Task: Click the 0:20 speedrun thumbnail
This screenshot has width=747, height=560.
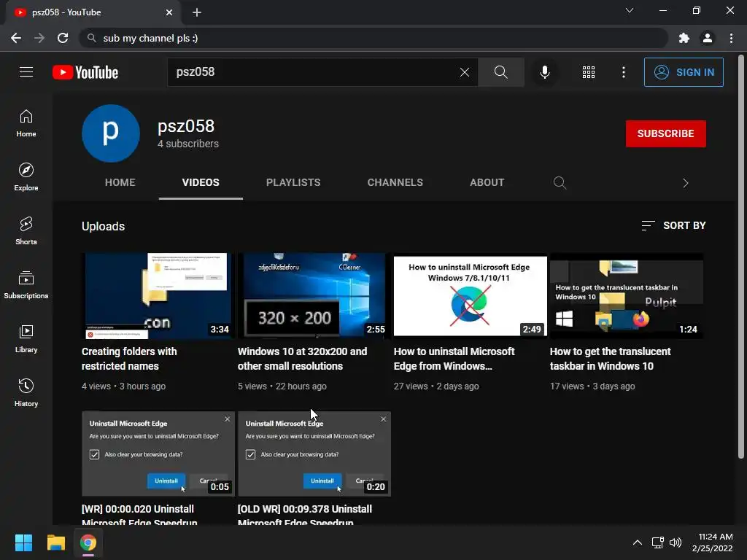Action: coord(314,454)
